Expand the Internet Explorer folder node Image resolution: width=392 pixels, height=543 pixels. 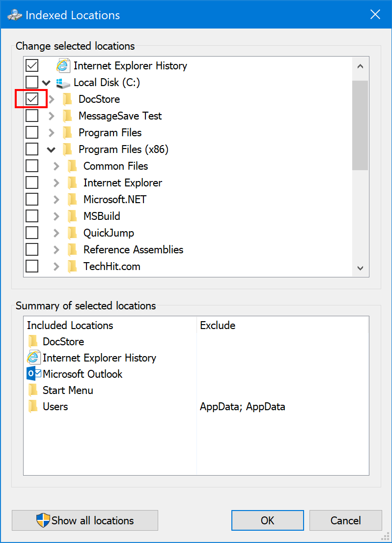click(x=56, y=183)
